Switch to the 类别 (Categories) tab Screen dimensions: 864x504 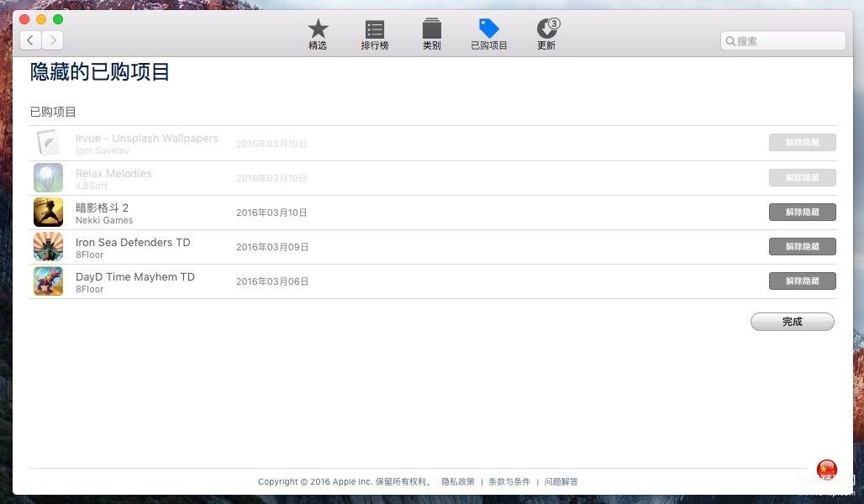(431, 34)
